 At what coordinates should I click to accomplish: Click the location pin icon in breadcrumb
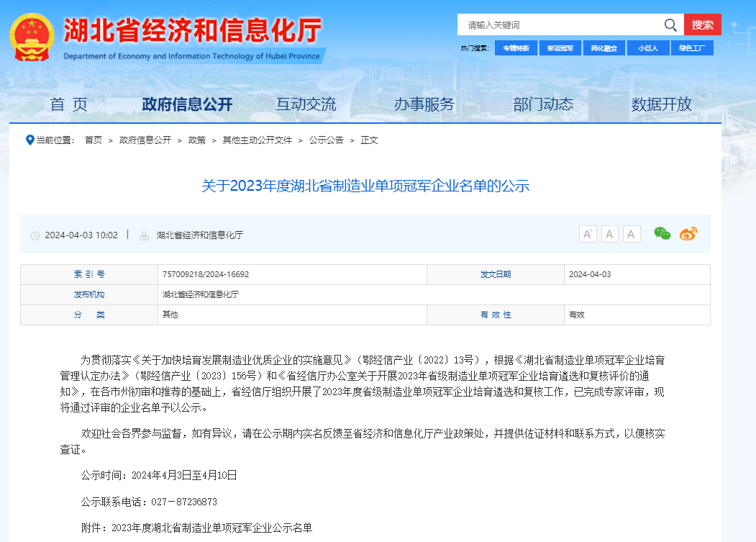[29, 140]
